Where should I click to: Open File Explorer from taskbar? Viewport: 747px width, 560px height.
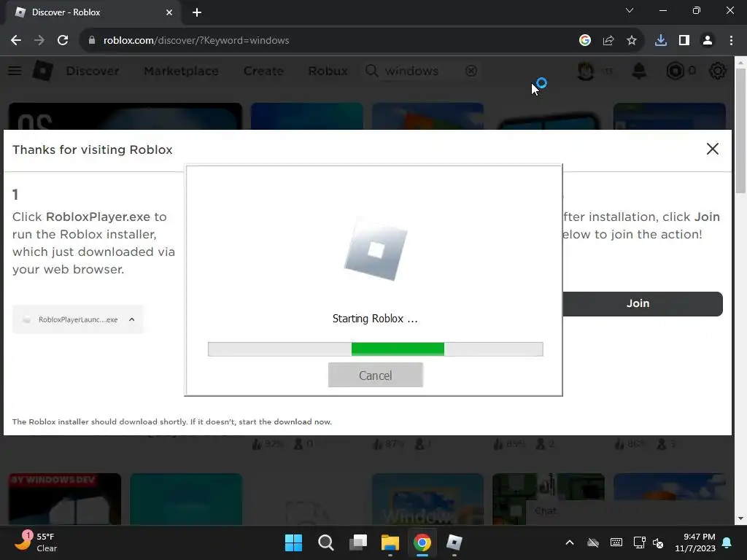[390, 542]
